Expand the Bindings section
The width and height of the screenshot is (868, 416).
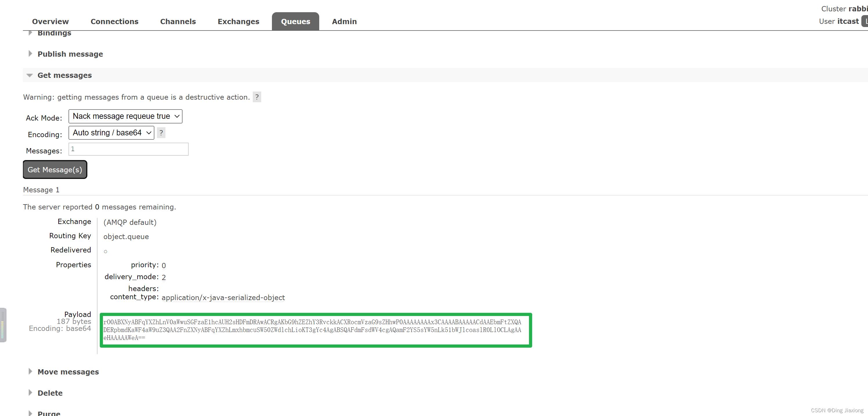54,33
